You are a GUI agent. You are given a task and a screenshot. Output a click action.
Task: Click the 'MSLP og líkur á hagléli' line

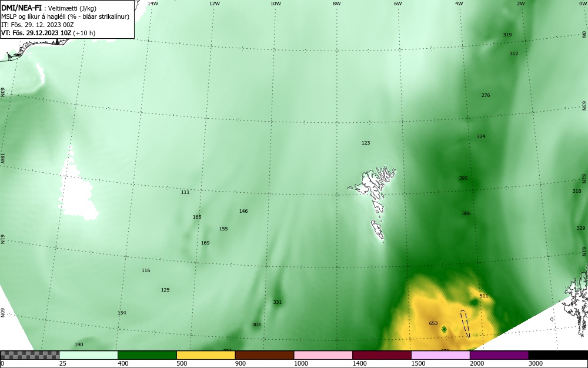[x=65, y=16]
